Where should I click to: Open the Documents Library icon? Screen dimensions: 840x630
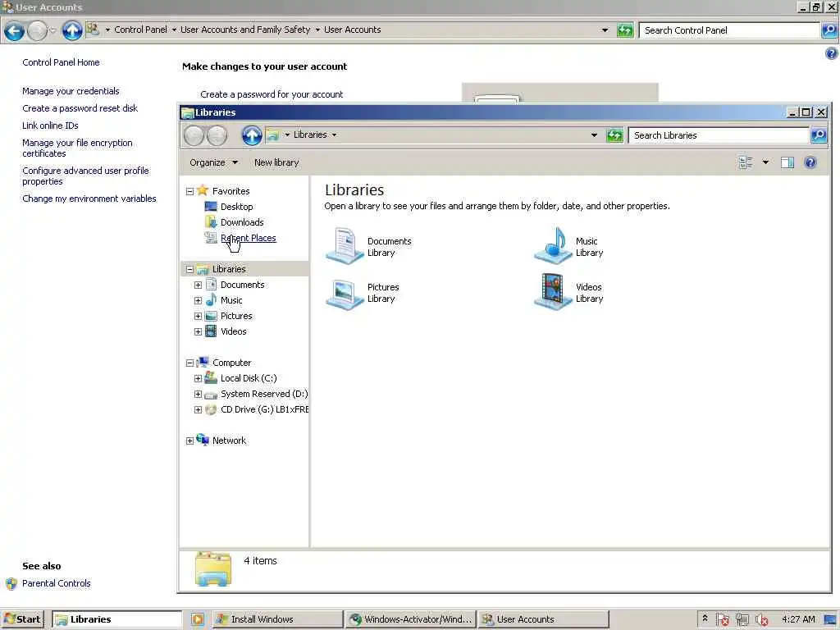click(345, 246)
